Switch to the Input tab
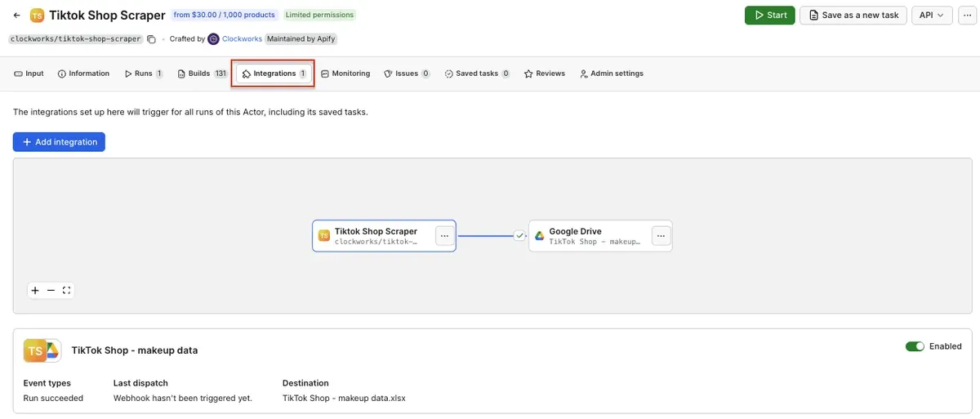 coord(29,74)
